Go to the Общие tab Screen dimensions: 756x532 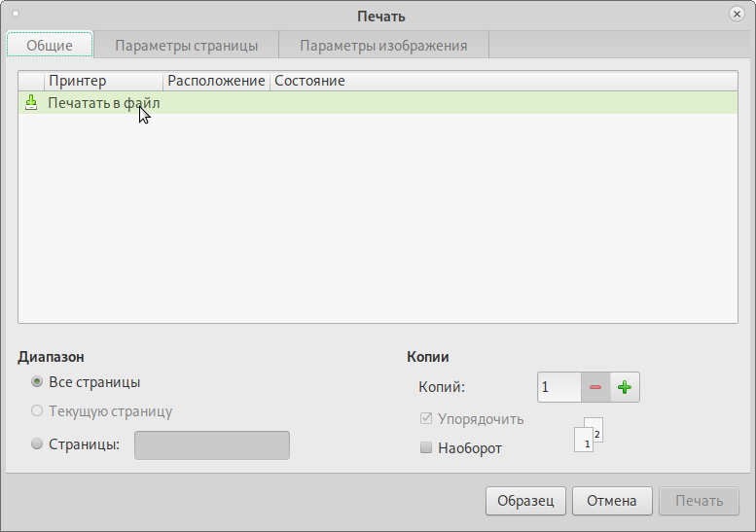coord(50,45)
